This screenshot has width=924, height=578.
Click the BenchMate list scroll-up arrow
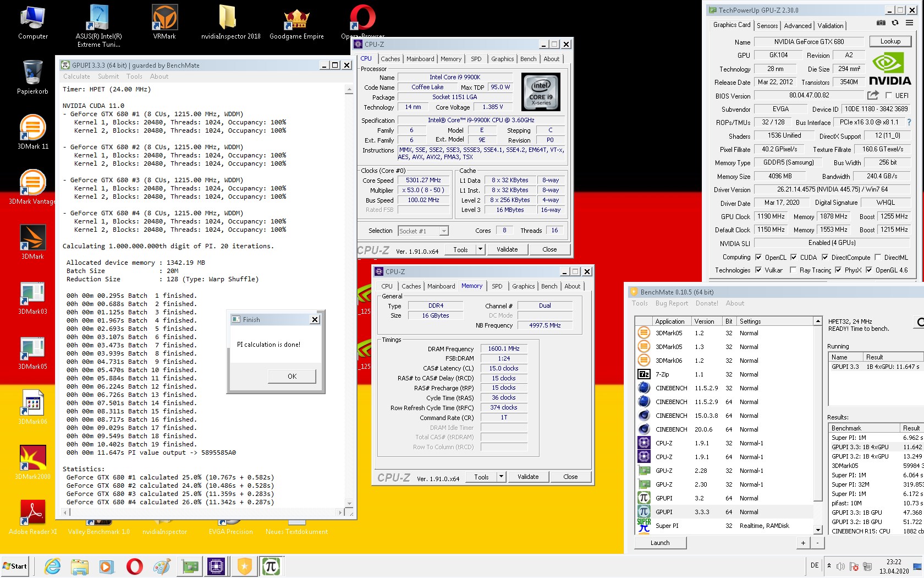818,321
